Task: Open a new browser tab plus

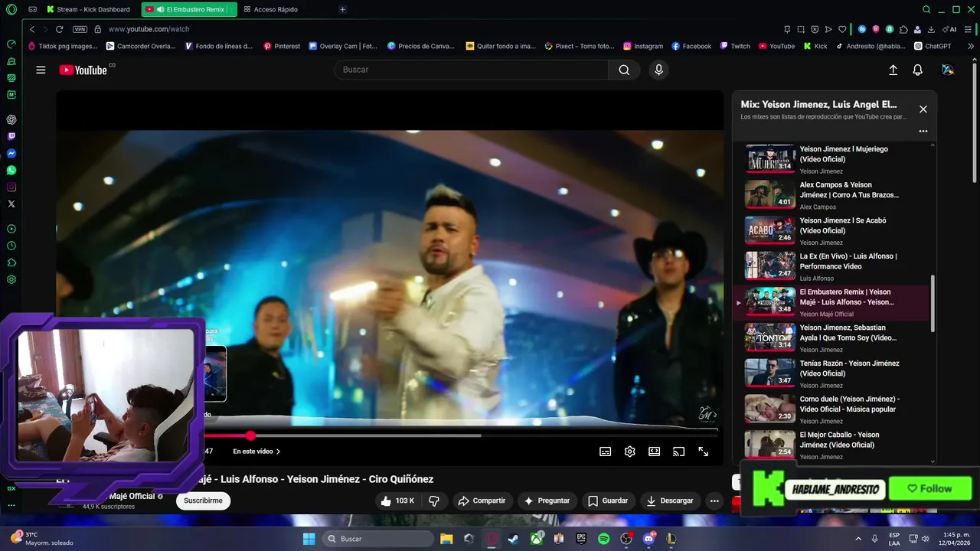Action: (342, 9)
